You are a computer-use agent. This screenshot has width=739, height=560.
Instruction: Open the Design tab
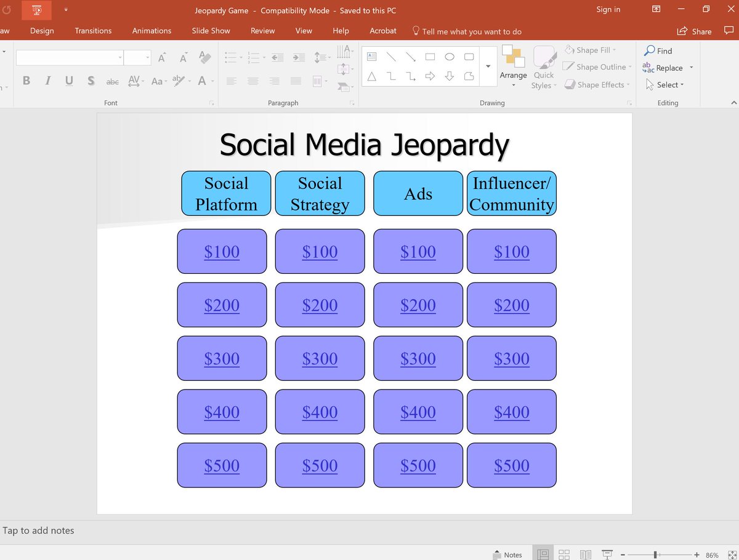click(42, 31)
